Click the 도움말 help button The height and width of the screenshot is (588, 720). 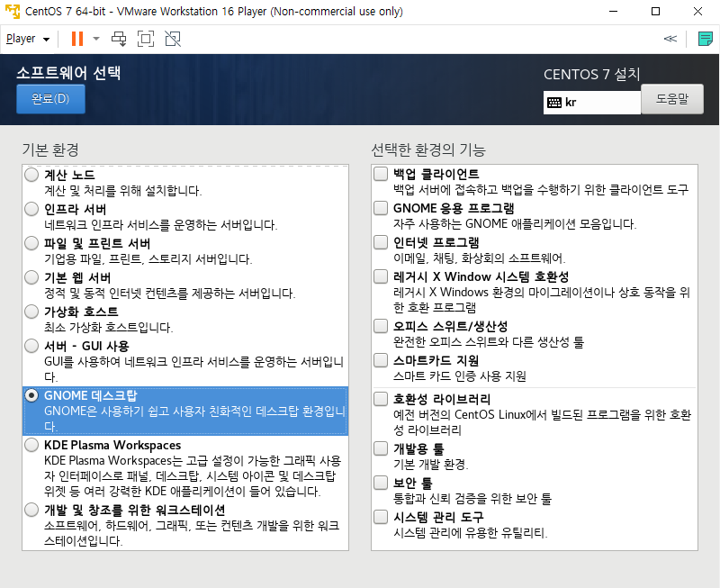click(672, 98)
